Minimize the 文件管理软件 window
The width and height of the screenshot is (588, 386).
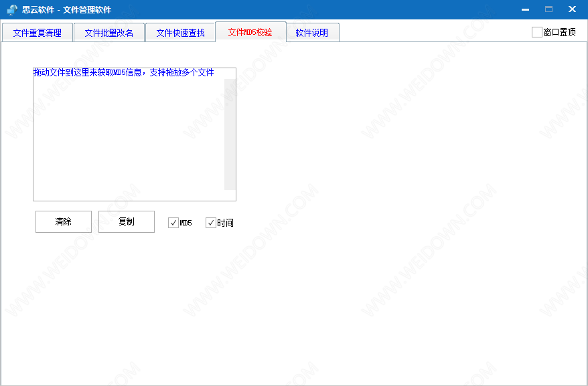[525, 9]
